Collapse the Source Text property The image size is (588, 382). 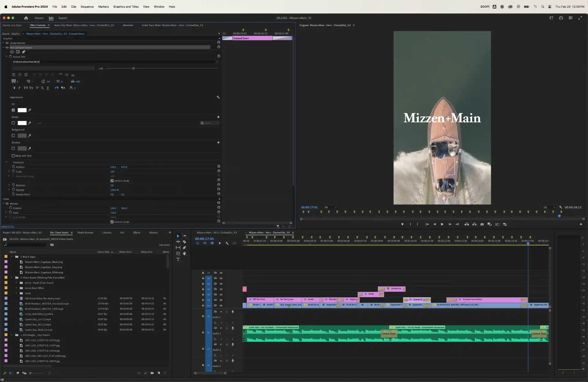tap(6, 57)
